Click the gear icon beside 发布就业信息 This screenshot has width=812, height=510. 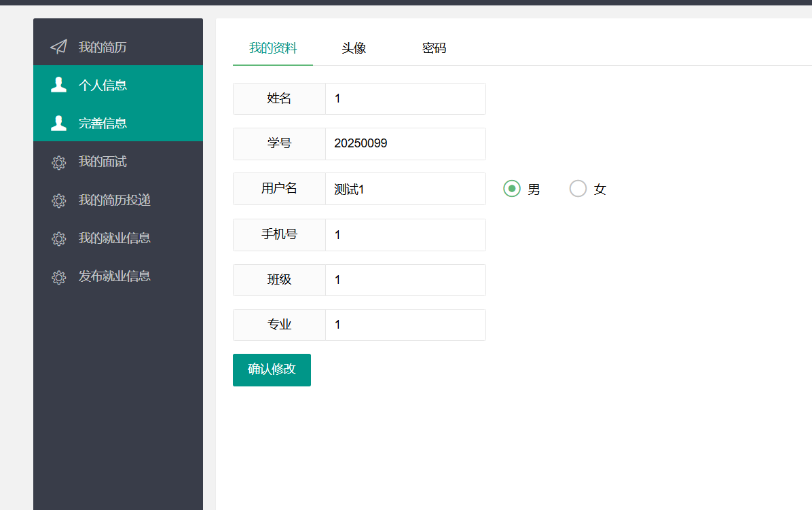[59, 277]
